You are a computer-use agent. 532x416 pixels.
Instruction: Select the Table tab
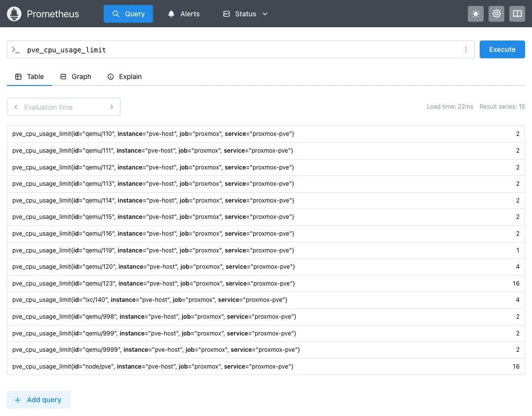30,77
